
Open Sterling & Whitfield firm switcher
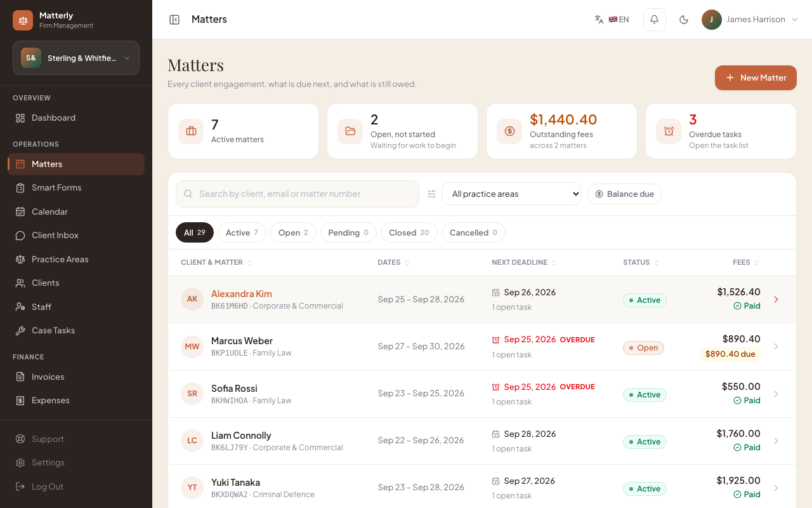[x=76, y=58]
